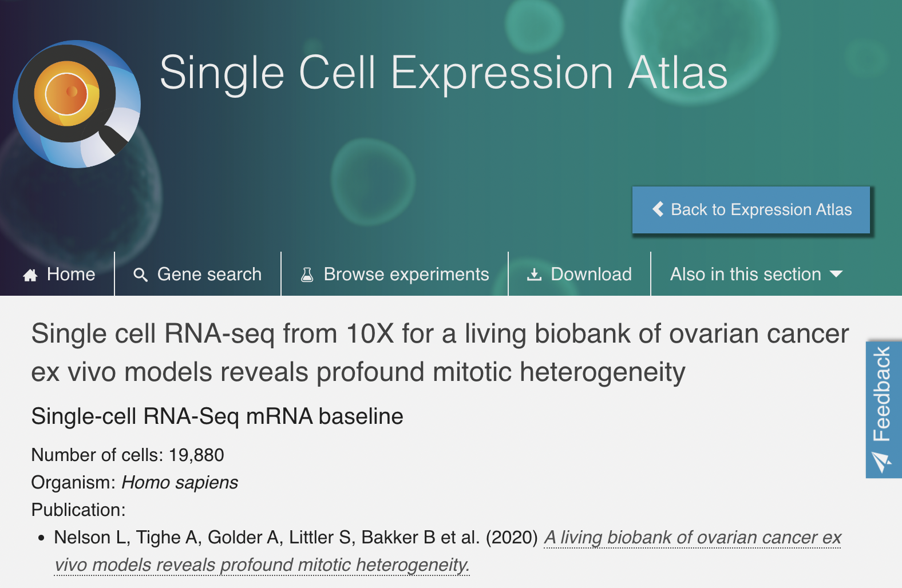This screenshot has width=902, height=588.
Task: Open the Download menu item
Action: tap(591, 275)
